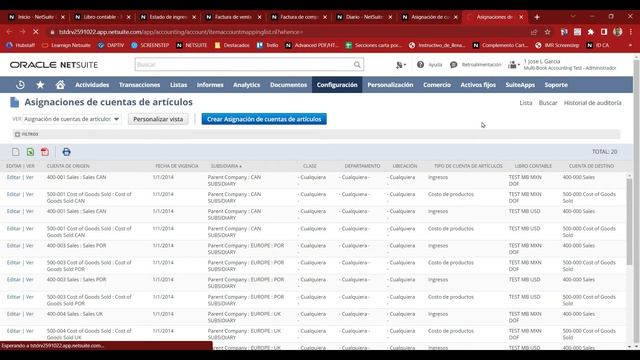640x360 pixels.
Task: Switch to the Libro contable browser tab
Action: coord(102,17)
